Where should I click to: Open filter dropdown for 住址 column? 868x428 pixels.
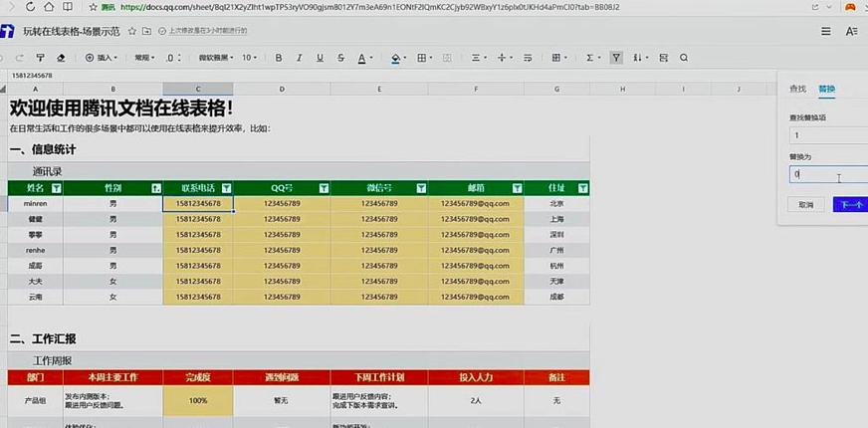click(x=583, y=188)
